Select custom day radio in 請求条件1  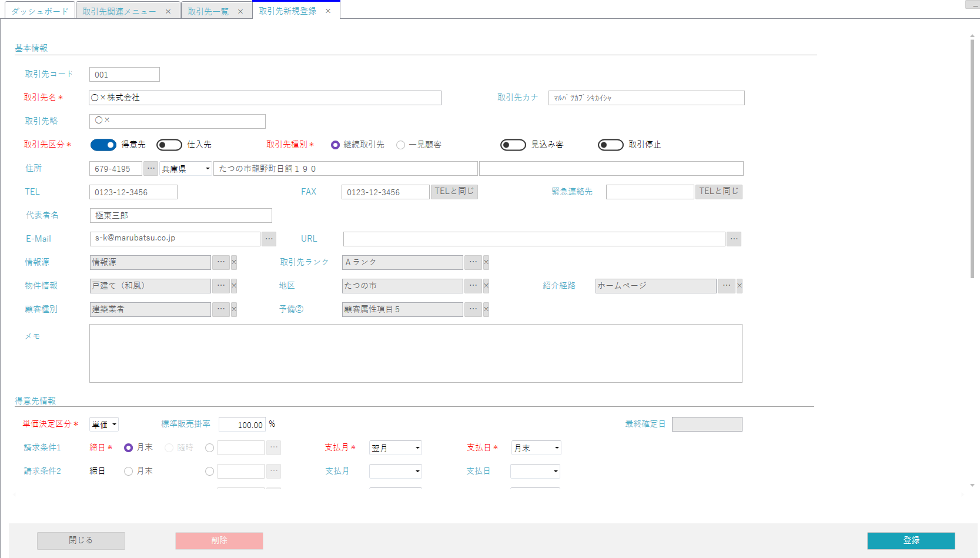point(209,448)
